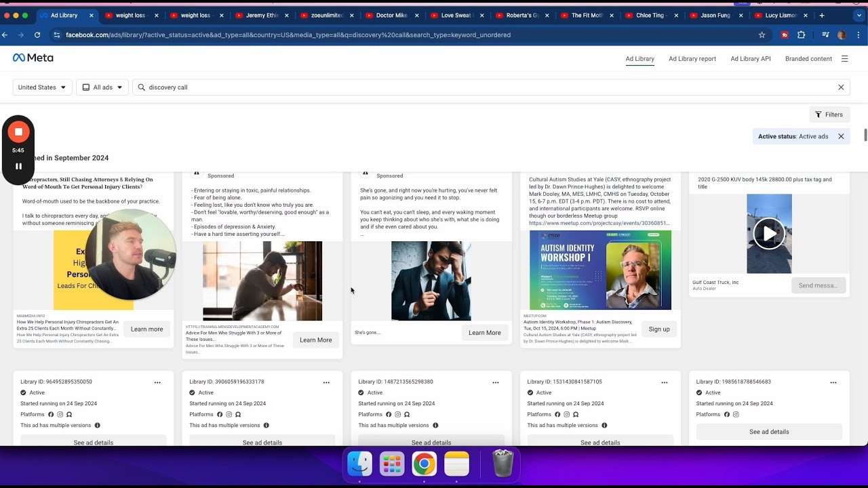Screen dimensions: 868x488
Task: Click the browser back arrow
Action: coord(5,35)
